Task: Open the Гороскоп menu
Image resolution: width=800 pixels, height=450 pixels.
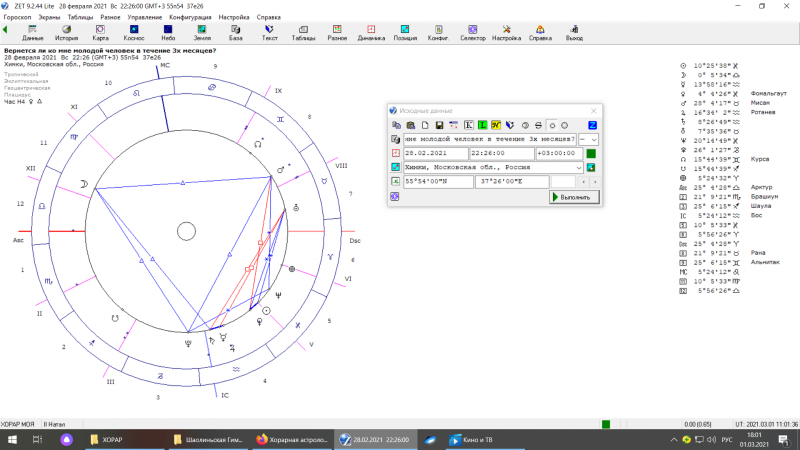Action: 17,17
